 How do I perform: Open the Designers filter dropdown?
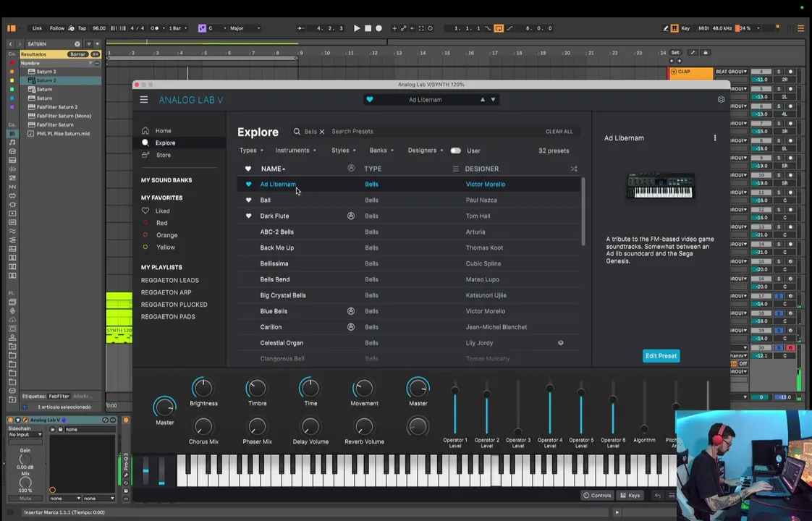425,151
